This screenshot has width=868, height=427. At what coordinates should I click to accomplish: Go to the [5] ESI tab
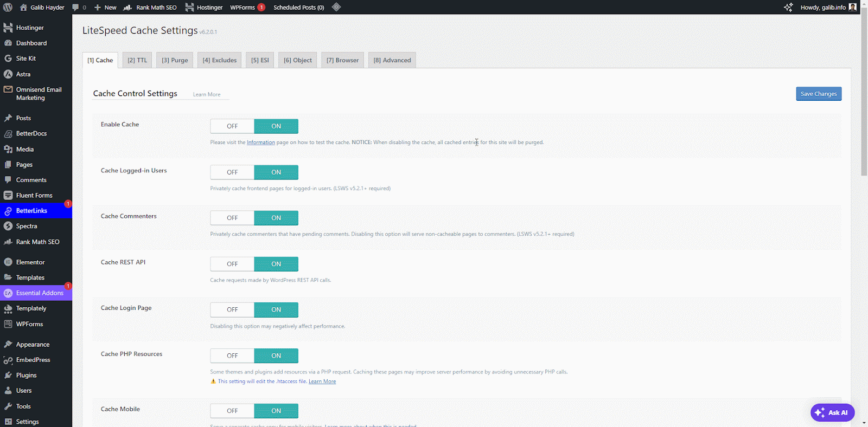(x=260, y=60)
